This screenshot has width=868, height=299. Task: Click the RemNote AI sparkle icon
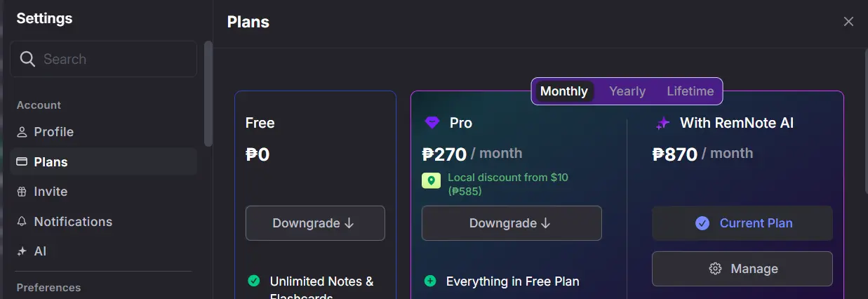[x=662, y=124]
